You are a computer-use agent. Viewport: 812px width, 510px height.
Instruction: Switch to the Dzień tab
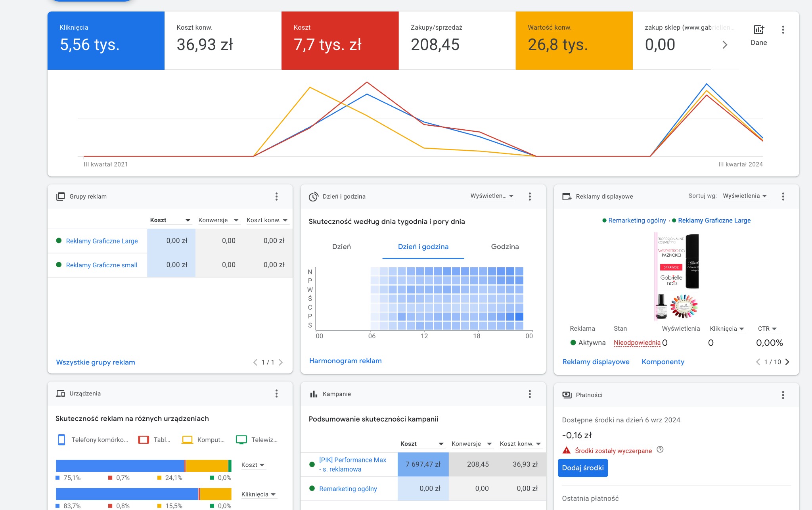click(x=342, y=246)
